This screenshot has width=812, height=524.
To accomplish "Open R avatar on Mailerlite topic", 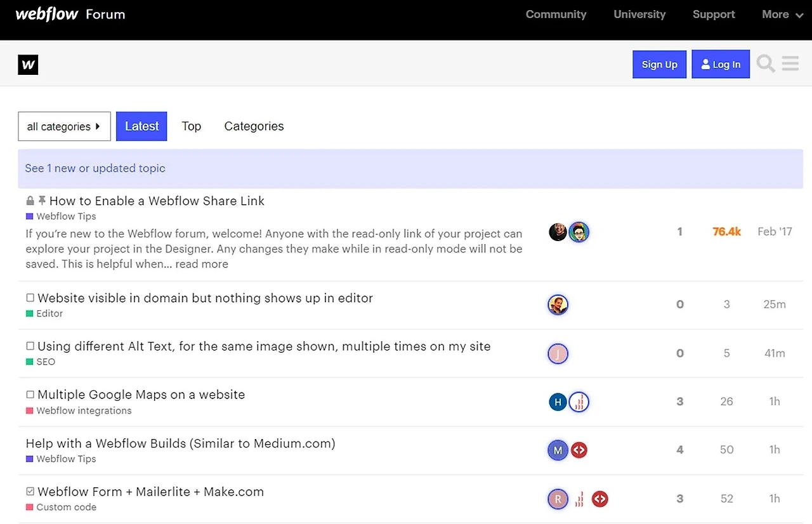I will click(x=558, y=499).
